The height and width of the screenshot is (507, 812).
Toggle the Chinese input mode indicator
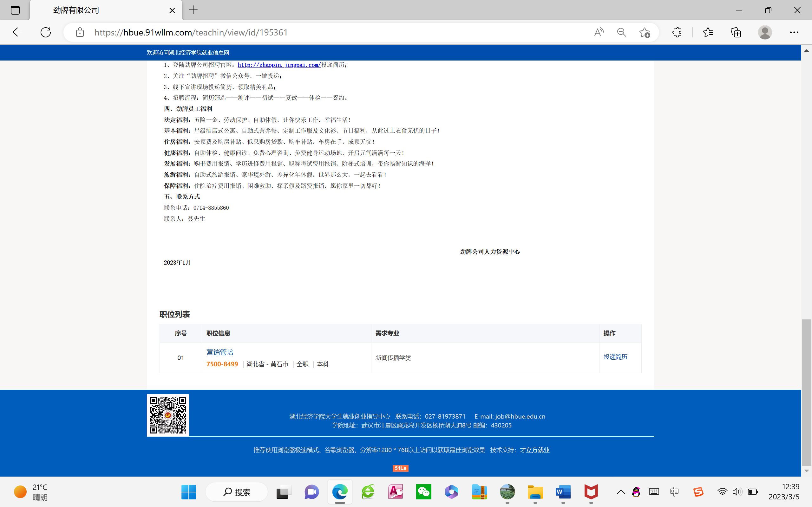pyautogui.click(x=674, y=492)
